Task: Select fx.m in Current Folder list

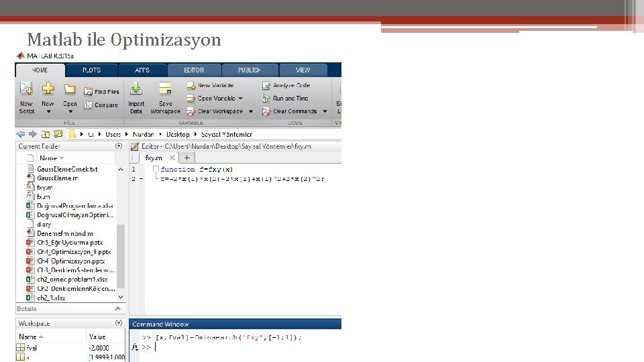Action: tap(43, 196)
